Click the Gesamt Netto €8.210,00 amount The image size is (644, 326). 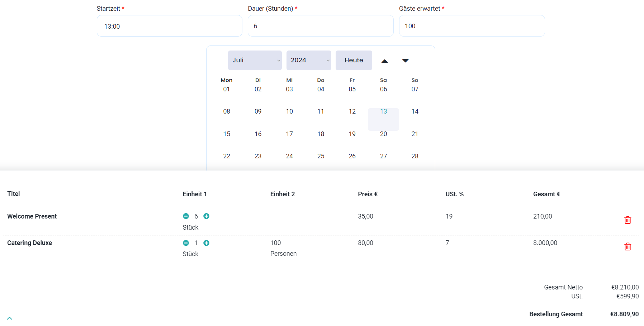click(625, 287)
